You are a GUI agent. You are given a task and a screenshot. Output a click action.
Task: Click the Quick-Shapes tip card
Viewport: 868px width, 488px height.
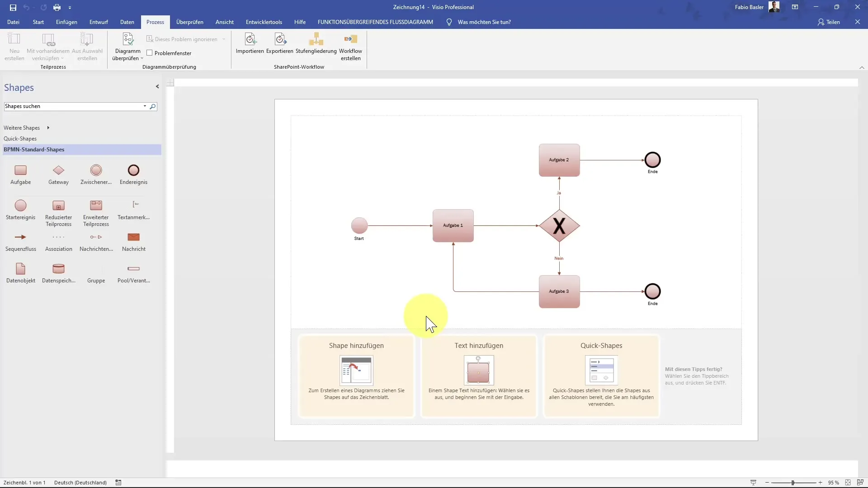pos(601,376)
